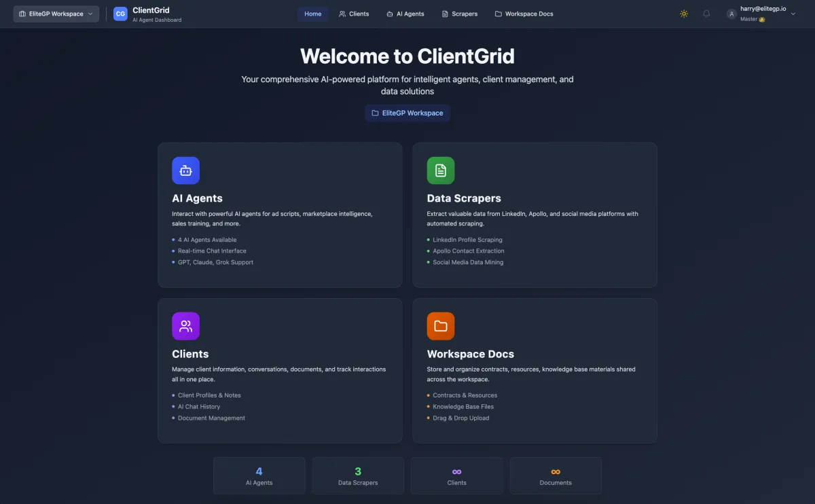Open the Clients card heading

(x=190, y=354)
